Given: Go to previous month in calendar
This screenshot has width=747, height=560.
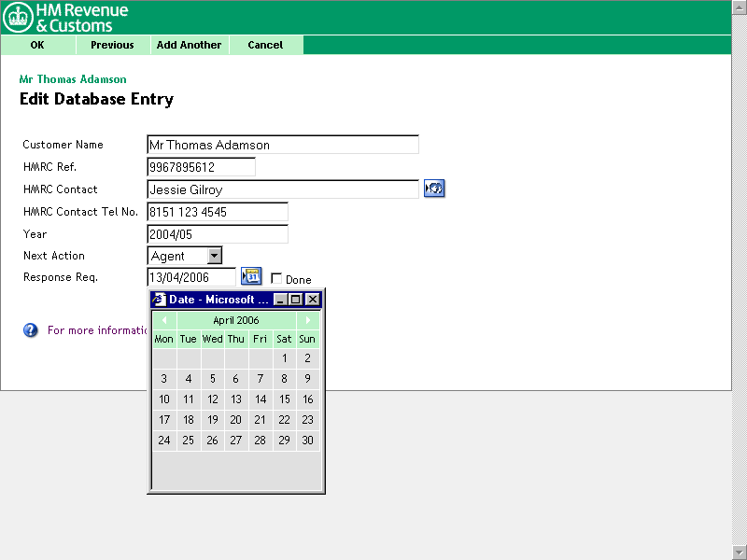Looking at the screenshot, I should pos(164,320).
